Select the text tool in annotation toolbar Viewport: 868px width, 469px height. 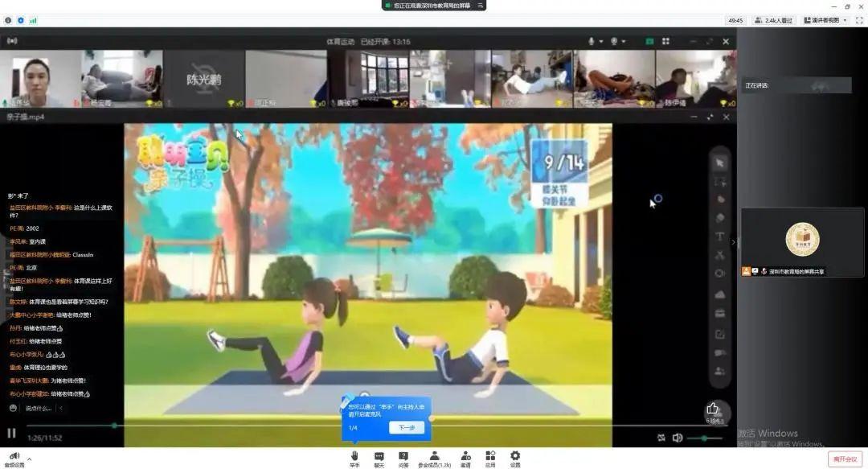[720, 237]
